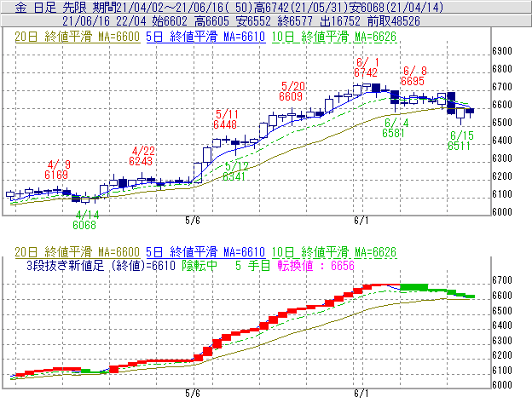Click the 20日 終値平滑 legend in lower chart
This screenshot has height=403, width=532.
click(x=78, y=252)
